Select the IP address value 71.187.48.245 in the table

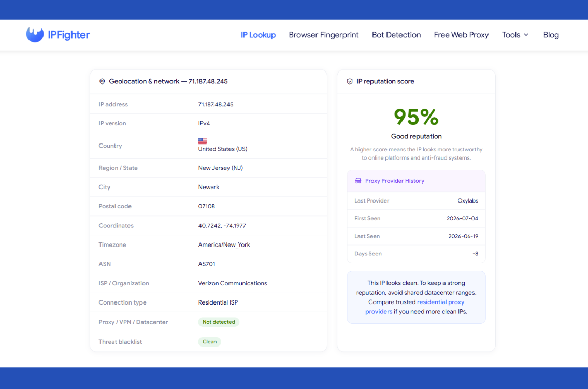point(216,104)
